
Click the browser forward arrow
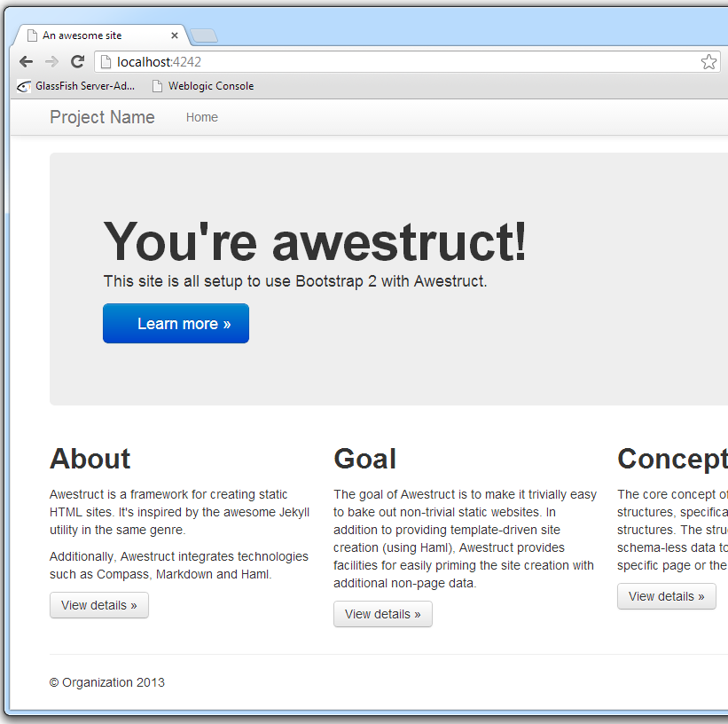pyautogui.click(x=52, y=61)
